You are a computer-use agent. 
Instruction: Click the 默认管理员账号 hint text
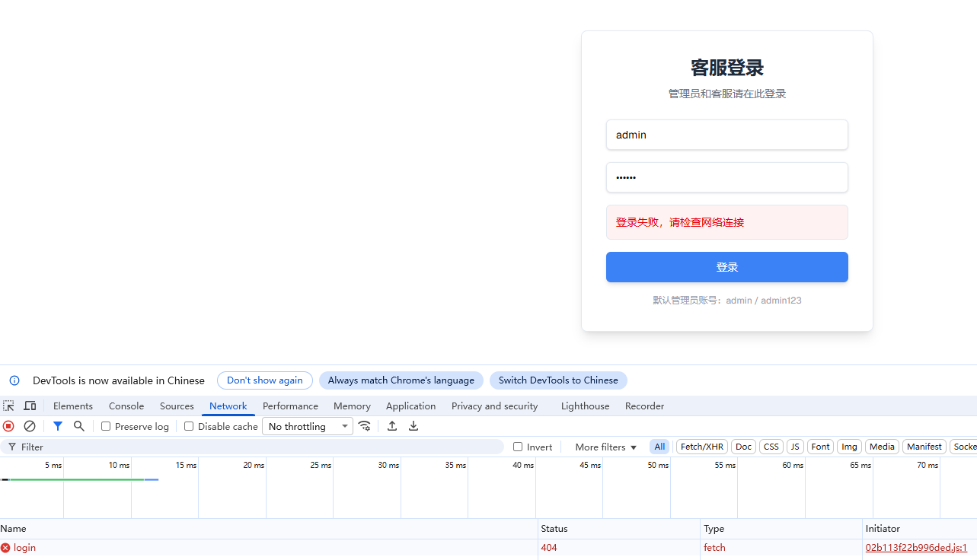pos(727,301)
